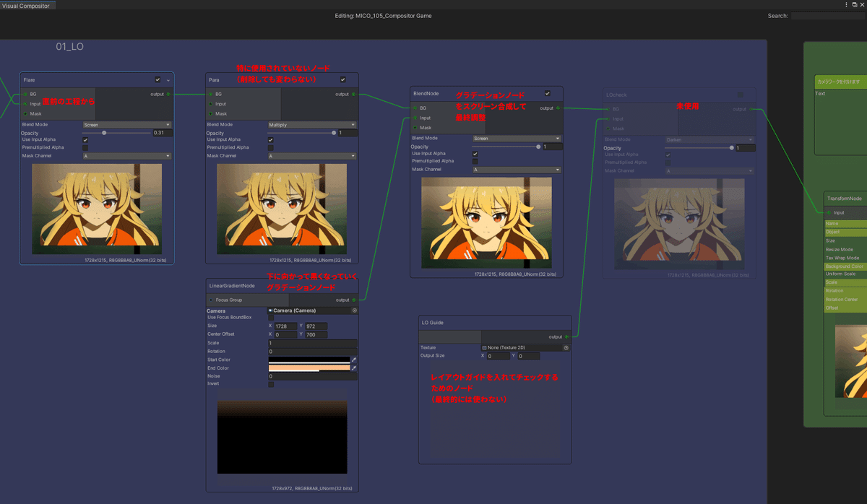
Task: Click the LOcheck node BG port
Action: [x=608, y=109]
